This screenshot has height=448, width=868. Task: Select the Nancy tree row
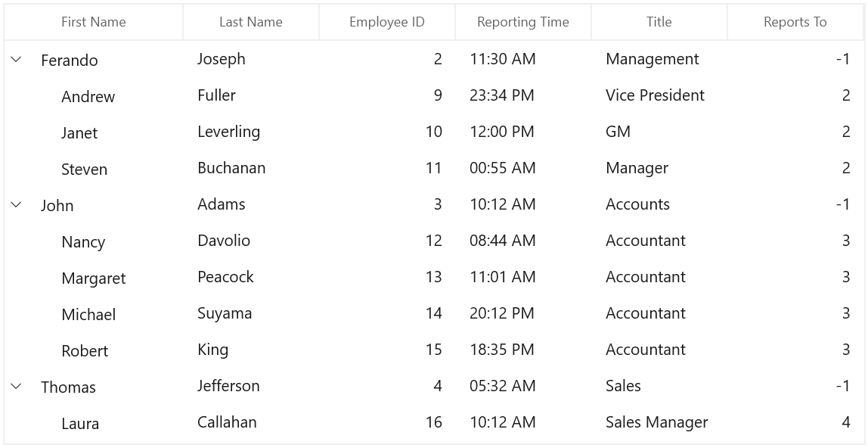pos(434,241)
